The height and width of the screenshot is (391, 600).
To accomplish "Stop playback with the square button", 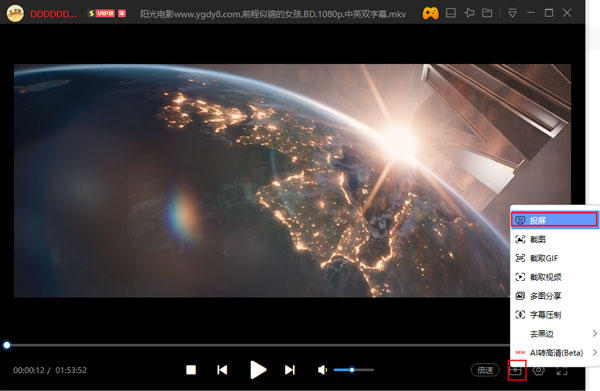I will coord(191,370).
